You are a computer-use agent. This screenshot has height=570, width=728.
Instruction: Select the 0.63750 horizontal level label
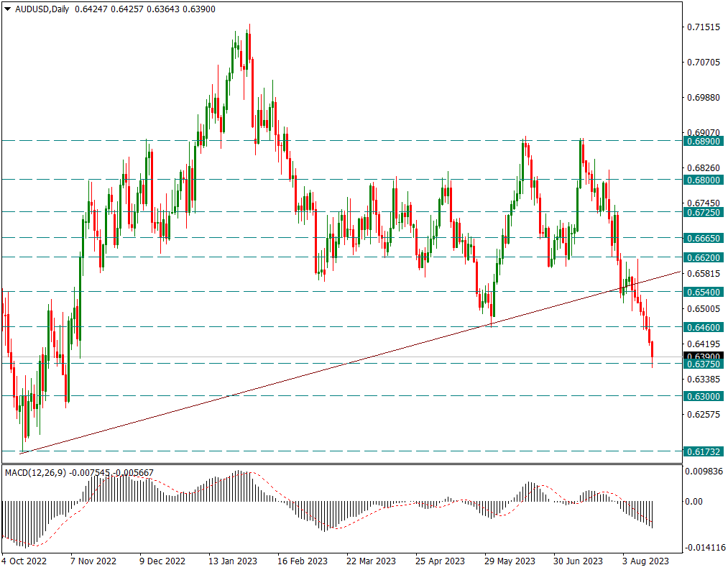pos(704,364)
